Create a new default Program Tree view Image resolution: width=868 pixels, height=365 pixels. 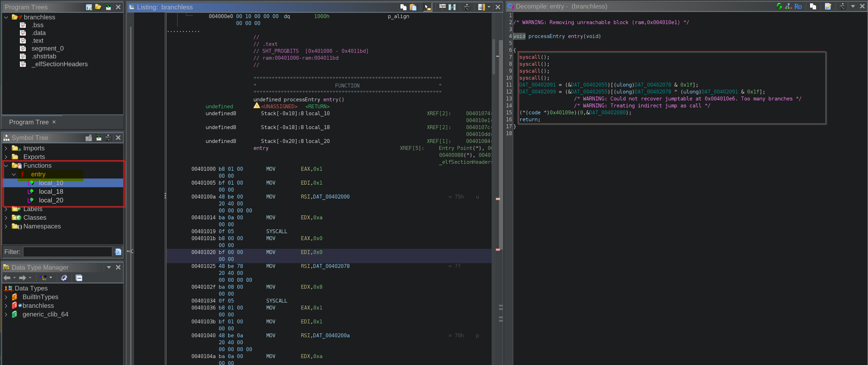click(x=89, y=7)
